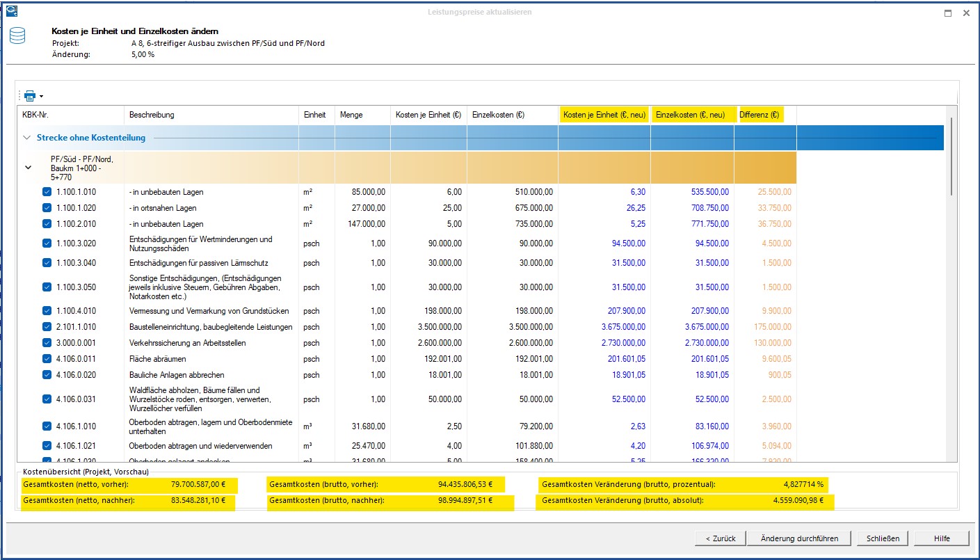Click 'Änderung durchführen' button
The image size is (980, 560).
click(x=799, y=538)
